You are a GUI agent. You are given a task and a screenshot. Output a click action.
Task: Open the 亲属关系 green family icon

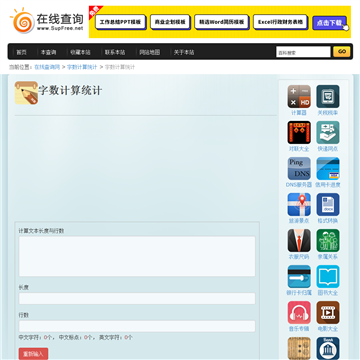click(x=328, y=240)
